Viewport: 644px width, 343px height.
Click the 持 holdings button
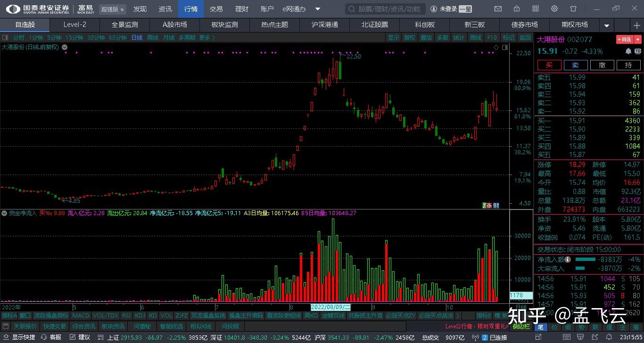pyautogui.click(x=628, y=65)
